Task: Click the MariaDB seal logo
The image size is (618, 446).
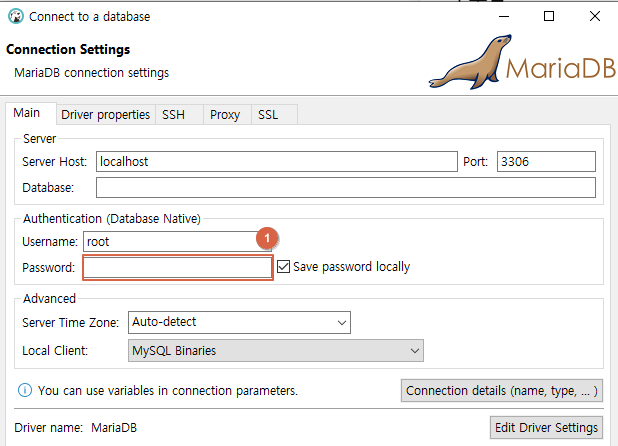Action: point(522,62)
